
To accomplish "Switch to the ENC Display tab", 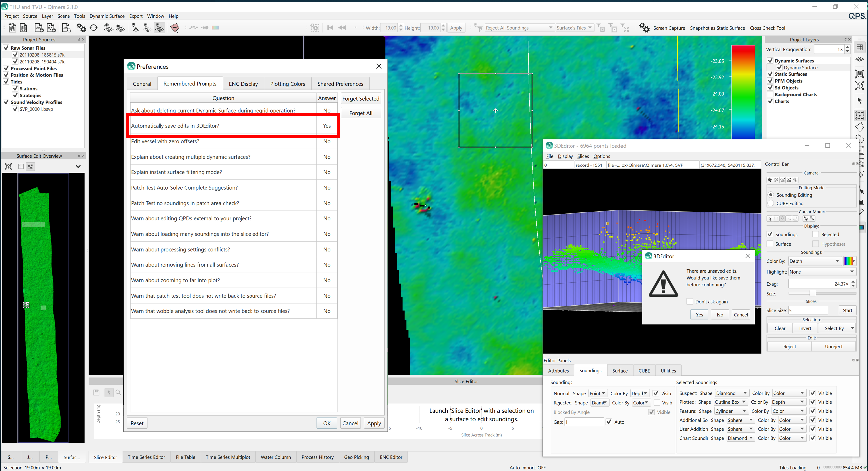I will [x=243, y=84].
